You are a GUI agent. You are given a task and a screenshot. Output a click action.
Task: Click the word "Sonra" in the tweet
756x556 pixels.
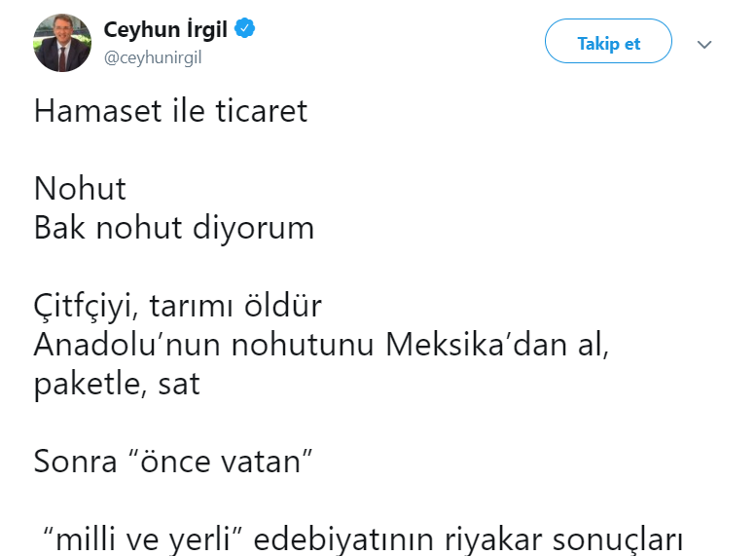[x=74, y=461]
